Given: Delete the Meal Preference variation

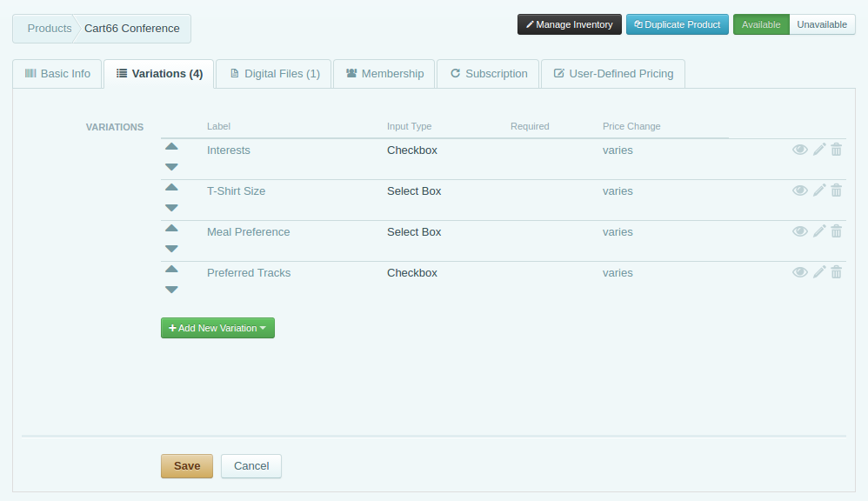Looking at the screenshot, I should tap(837, 231).
